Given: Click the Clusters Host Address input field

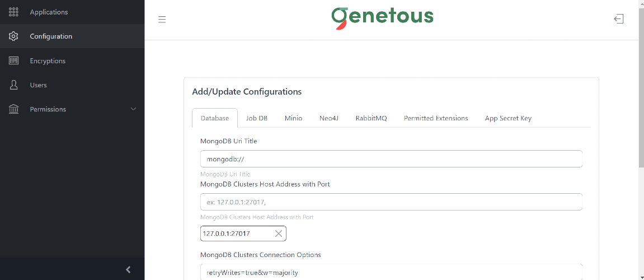Looking at the screenshot, I should tap(392, 202).
